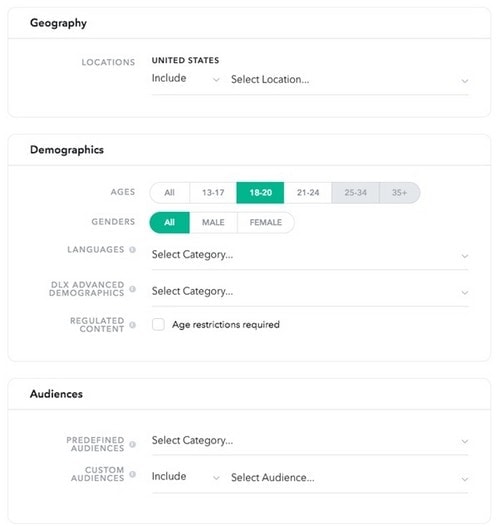The height and width of the screenshot is (530, 500).
Task: Select MALE gender option
Action: (x=213, y=222)
